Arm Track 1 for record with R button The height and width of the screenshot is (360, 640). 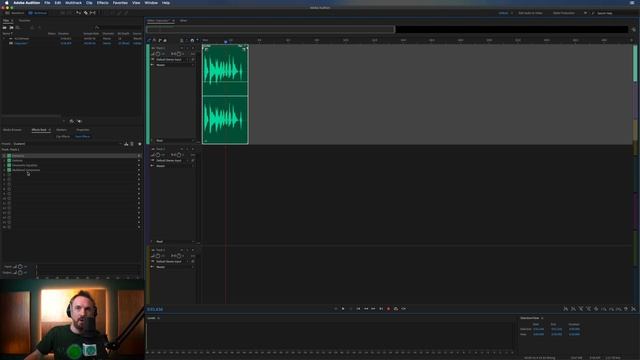pos(193,48)
